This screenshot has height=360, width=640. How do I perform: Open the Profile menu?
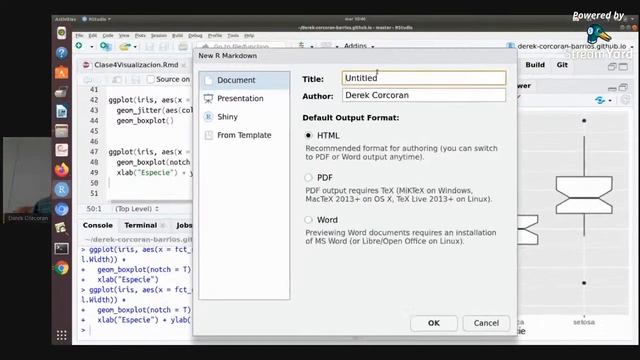pyautogui.click(x=215, y=36)
